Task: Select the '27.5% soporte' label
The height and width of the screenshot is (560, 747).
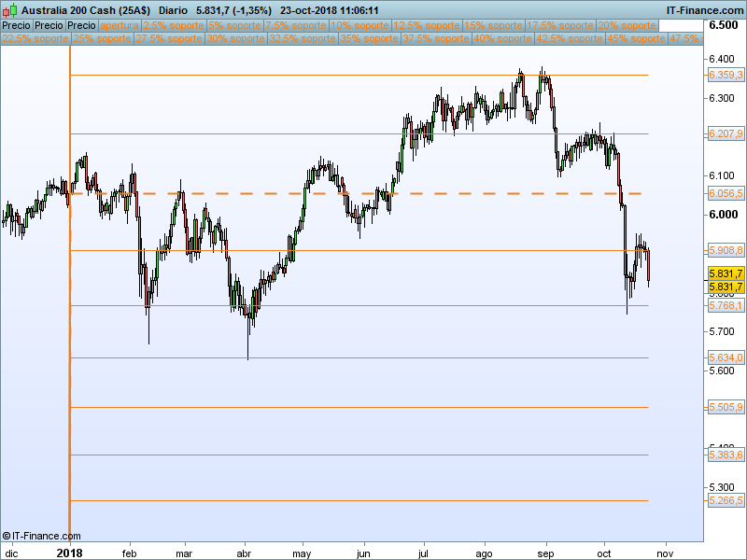Action: [169, 38]
